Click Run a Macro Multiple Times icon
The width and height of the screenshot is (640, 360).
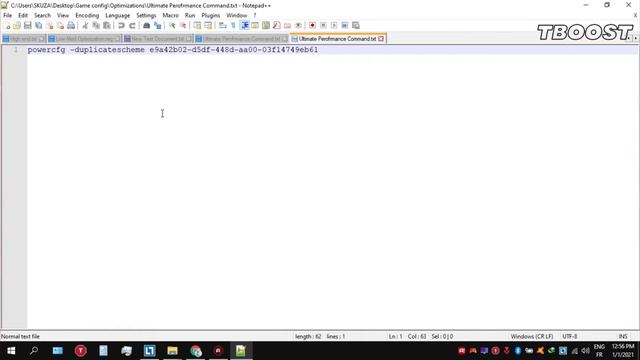point(345,25)
